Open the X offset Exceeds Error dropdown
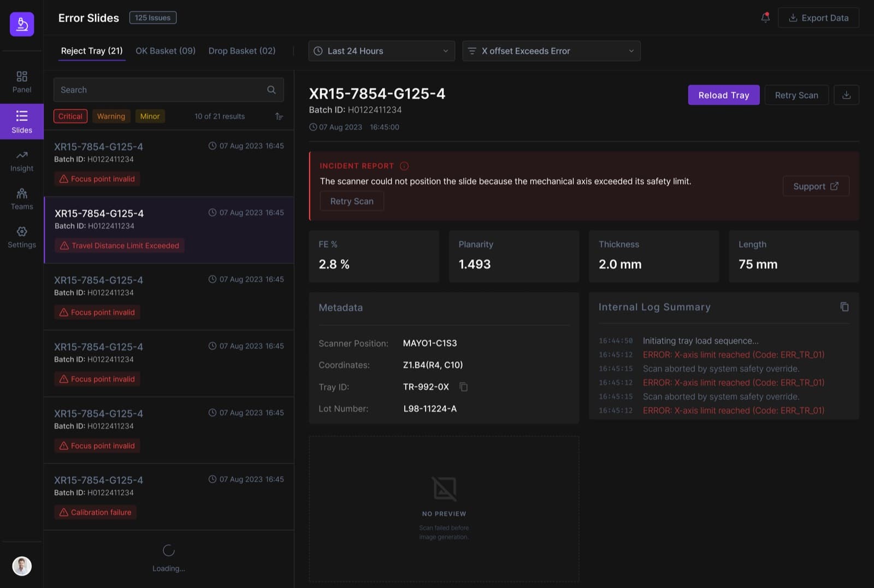The height and width of the screenshot is (588, 874). (x=551, y=51)
